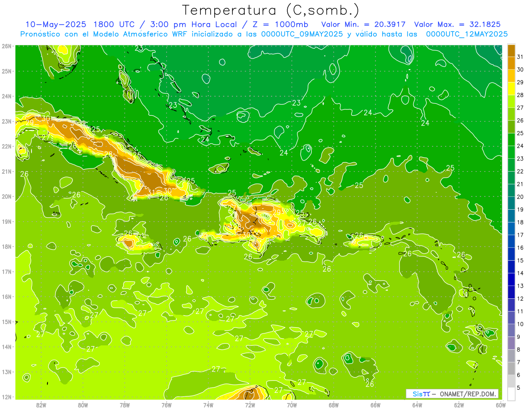This screenshot has width=532, height=411.
Task: Select "Valor Max. = 32.1825" text
Action: point(458,24)
